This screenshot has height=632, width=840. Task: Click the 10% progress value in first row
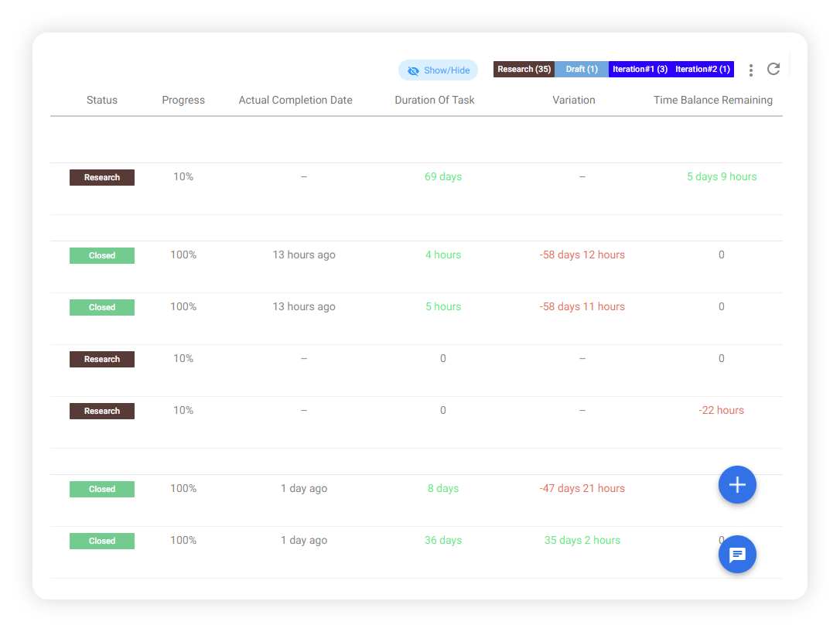(x=183, y=176)
